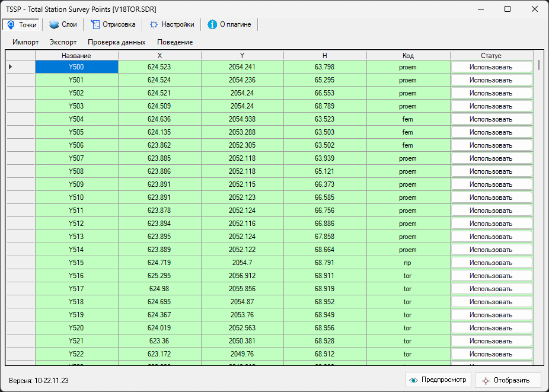Toggle Использовать button for Y510

491,197
